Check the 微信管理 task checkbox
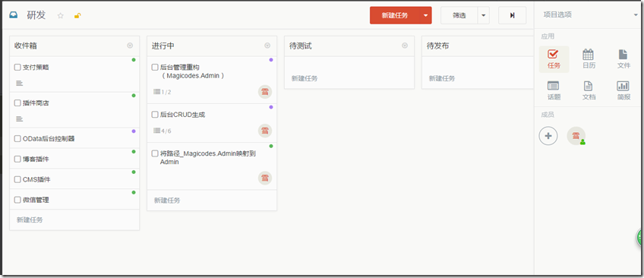The width and height of the screenshot is (644, 278). tap(17, 200)
